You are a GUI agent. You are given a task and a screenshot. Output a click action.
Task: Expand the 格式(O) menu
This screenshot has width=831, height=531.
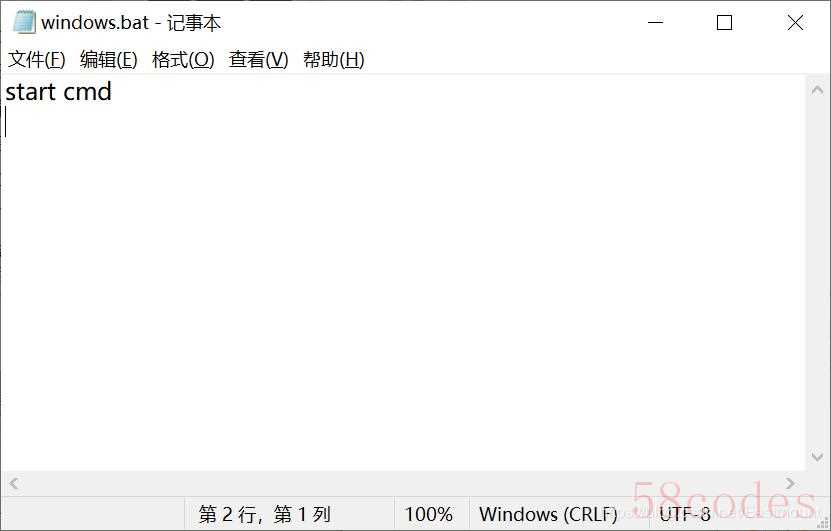pyautogui.click(x=183, y=59)
